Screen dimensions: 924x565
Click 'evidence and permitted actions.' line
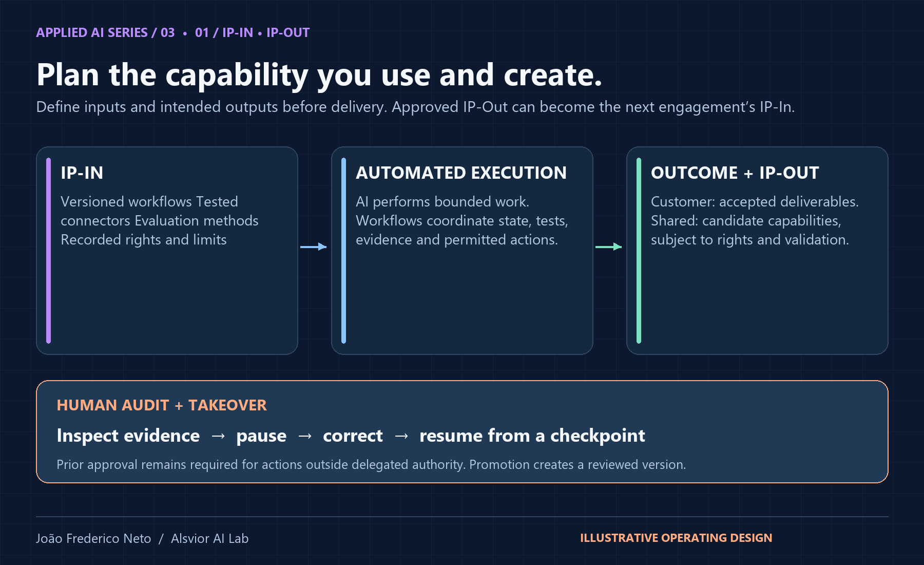(x=457, y=239)
